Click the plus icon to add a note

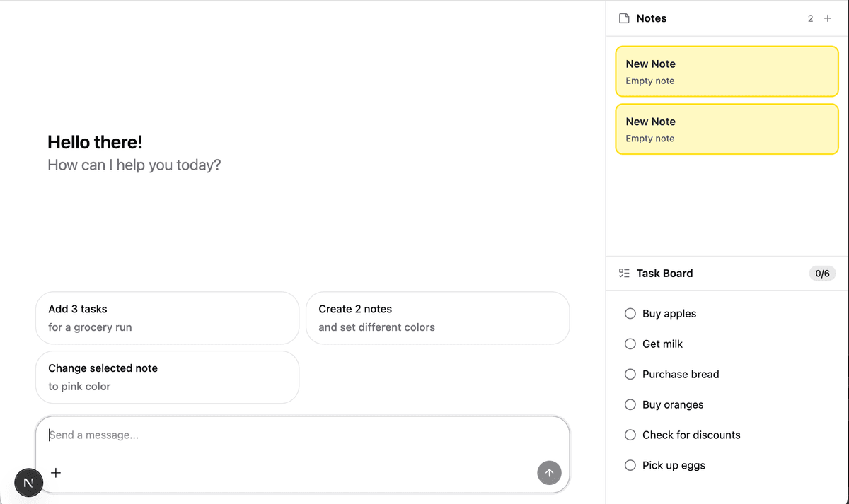(828, 18)
